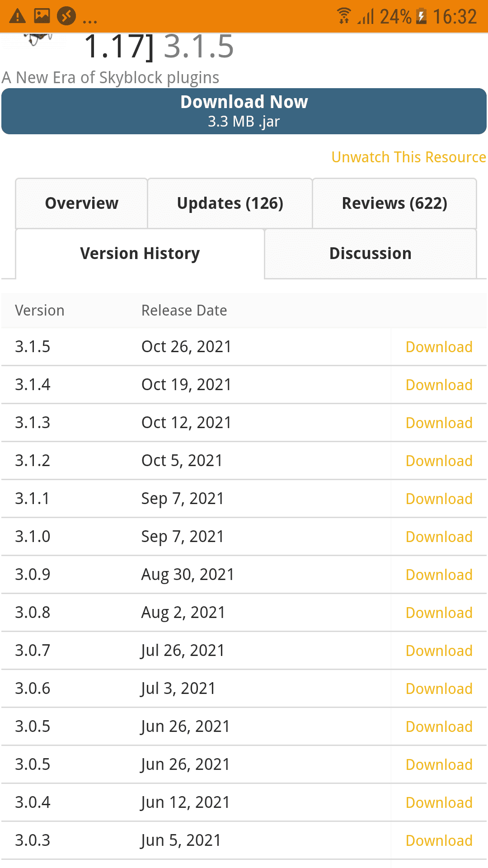This screenshot has width=488, height=868.
Task: Tap the battery charging icon
Action: [421, 16]
